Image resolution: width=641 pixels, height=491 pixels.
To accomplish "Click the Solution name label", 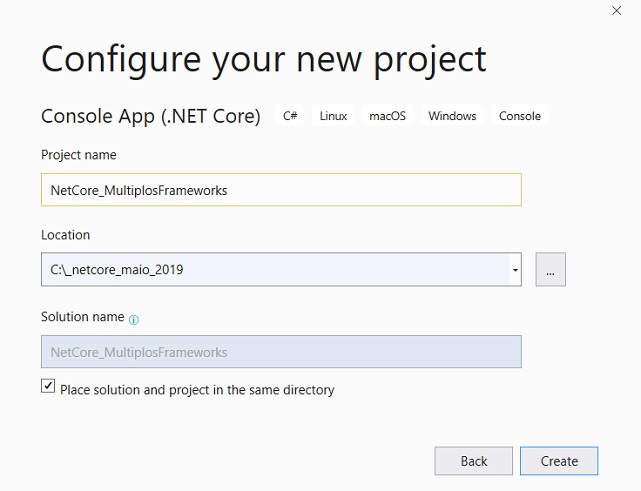I will coord(83,317).
